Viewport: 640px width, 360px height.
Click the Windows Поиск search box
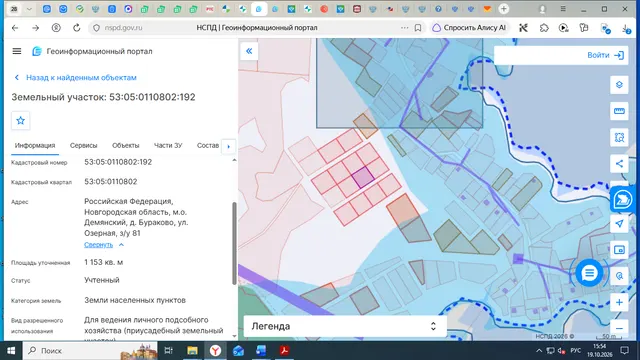[x=90, y=351]
